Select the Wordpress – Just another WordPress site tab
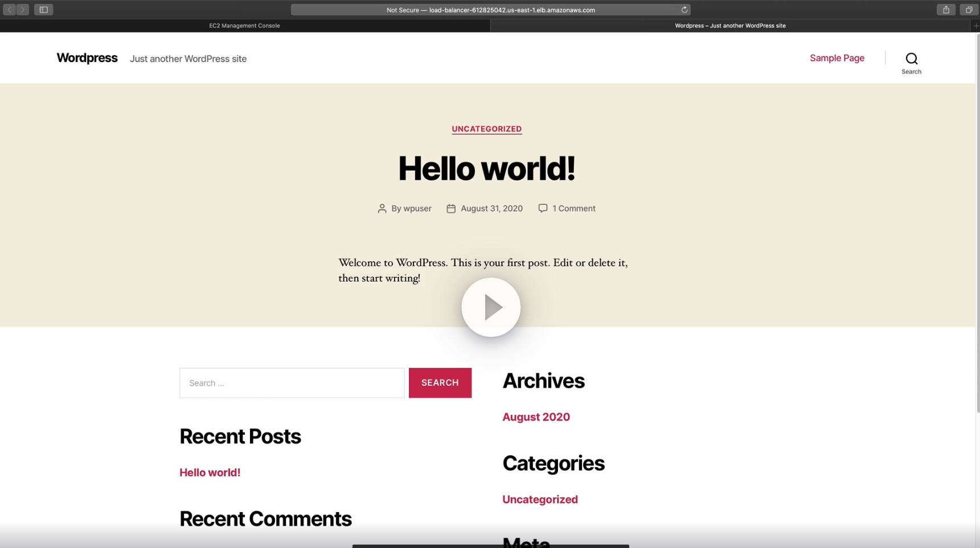This screenshot has width=980, height=548. click(x=731, y=26)
